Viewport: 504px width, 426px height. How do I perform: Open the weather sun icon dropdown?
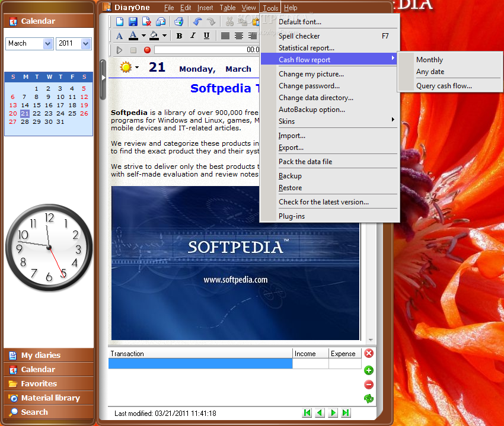coord(137,67)
